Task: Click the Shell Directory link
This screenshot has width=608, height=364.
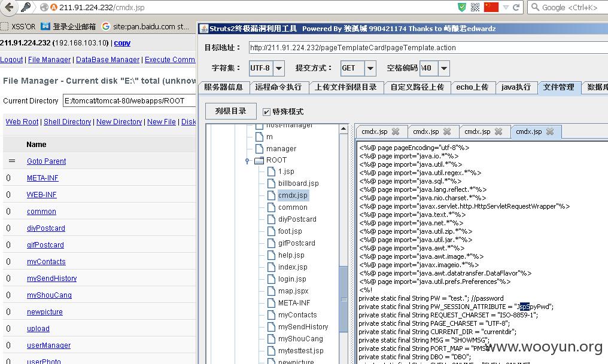Action: click(68, 121)
